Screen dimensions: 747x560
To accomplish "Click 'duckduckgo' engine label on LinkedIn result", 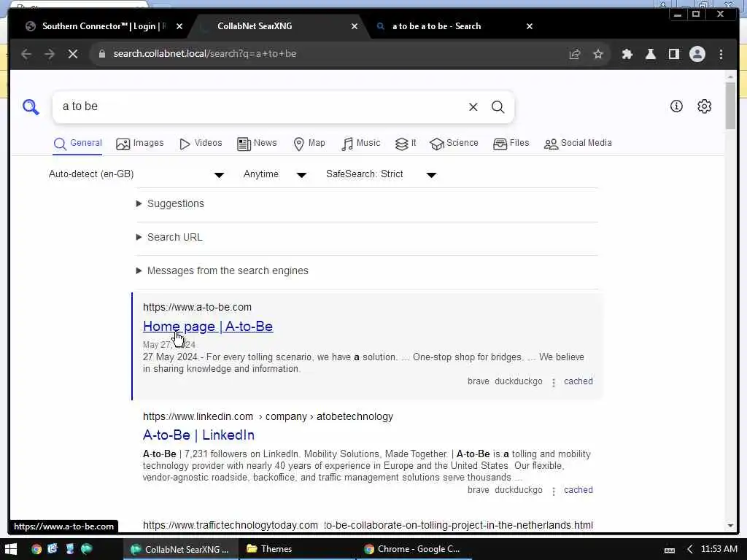I will tap(519, 490).
